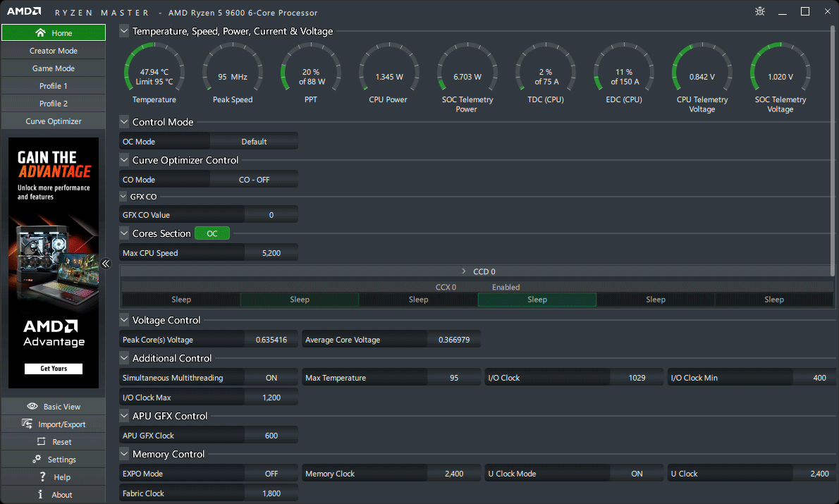Screen dimensions: 839x504
Task: Click the I/O Clock Max 1,200 field
Action: pyautogui.click(x=271, y=398)
